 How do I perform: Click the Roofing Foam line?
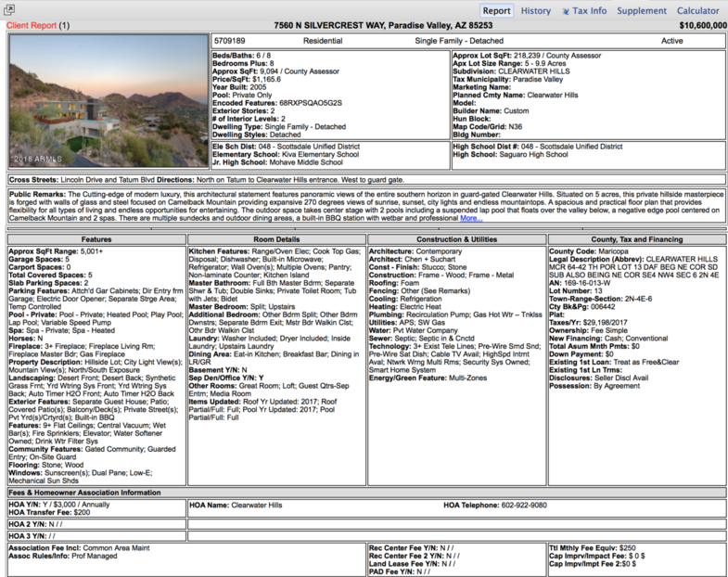point(394,283)
